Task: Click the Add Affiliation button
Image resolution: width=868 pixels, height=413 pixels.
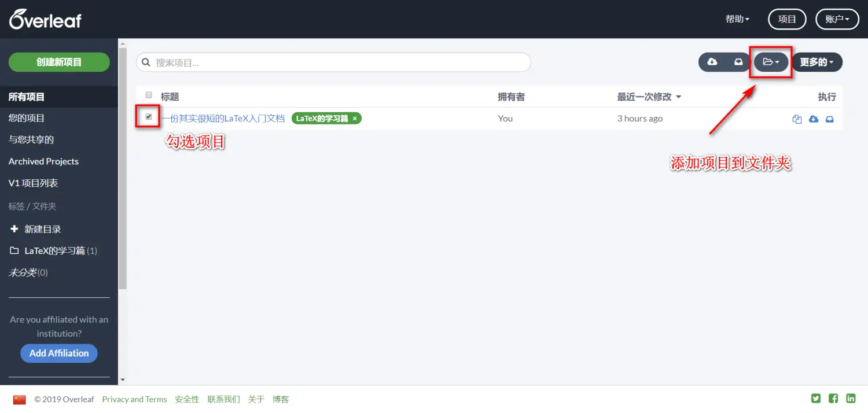Action: coord(59,353)
